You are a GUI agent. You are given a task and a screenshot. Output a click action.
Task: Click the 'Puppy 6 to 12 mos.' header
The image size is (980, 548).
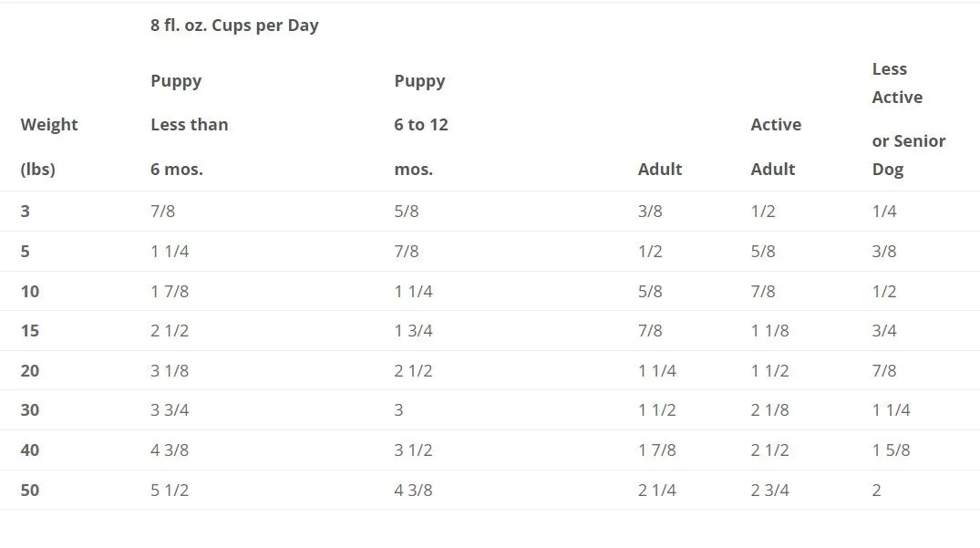[420, 125]
